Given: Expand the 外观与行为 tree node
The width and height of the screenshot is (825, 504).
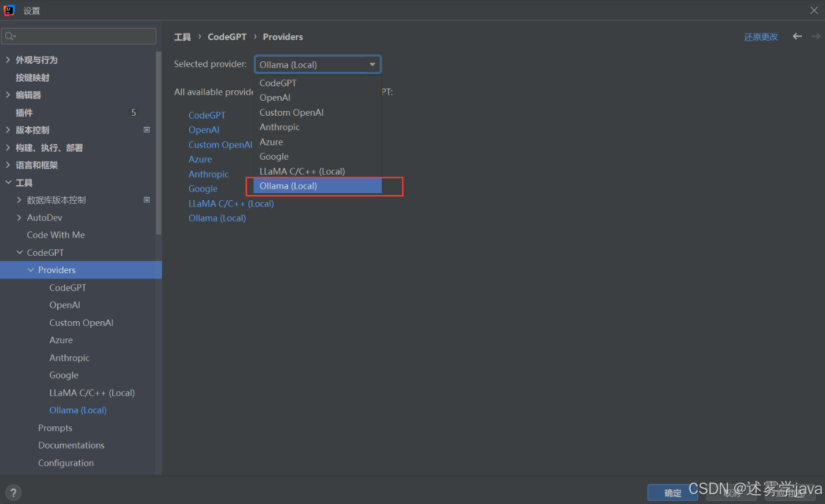Looking at the screenshot, I should pyautogui.click(x=8, y=60).
